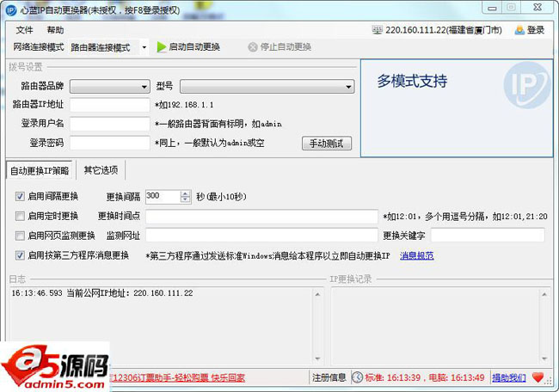Close the window
The width and height of the screenshot is (559, 392).
(538, 8)
